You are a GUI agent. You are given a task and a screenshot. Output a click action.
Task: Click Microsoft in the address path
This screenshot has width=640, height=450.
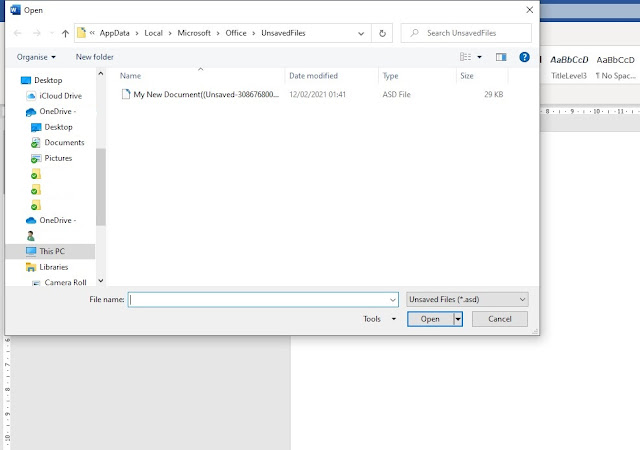coord(194,33)
